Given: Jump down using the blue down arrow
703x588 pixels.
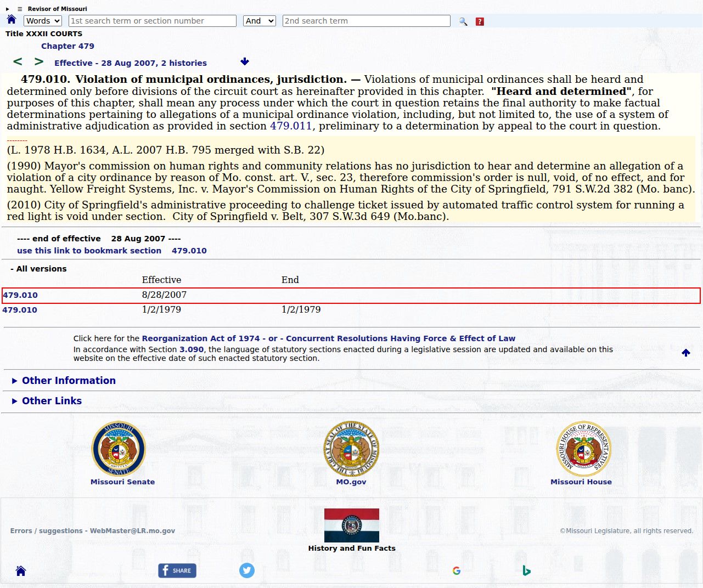Looking at the screenshot, I should click(245, 61).
